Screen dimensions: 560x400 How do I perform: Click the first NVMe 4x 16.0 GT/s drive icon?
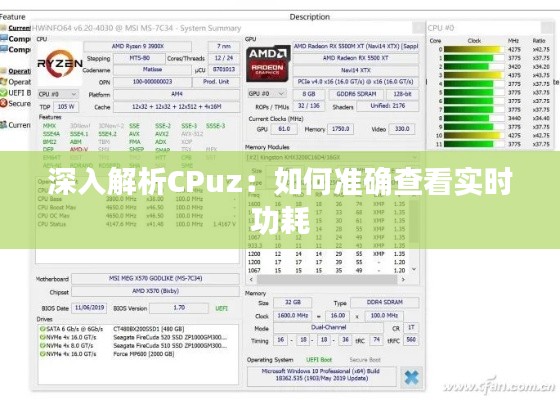coord(42,337)
